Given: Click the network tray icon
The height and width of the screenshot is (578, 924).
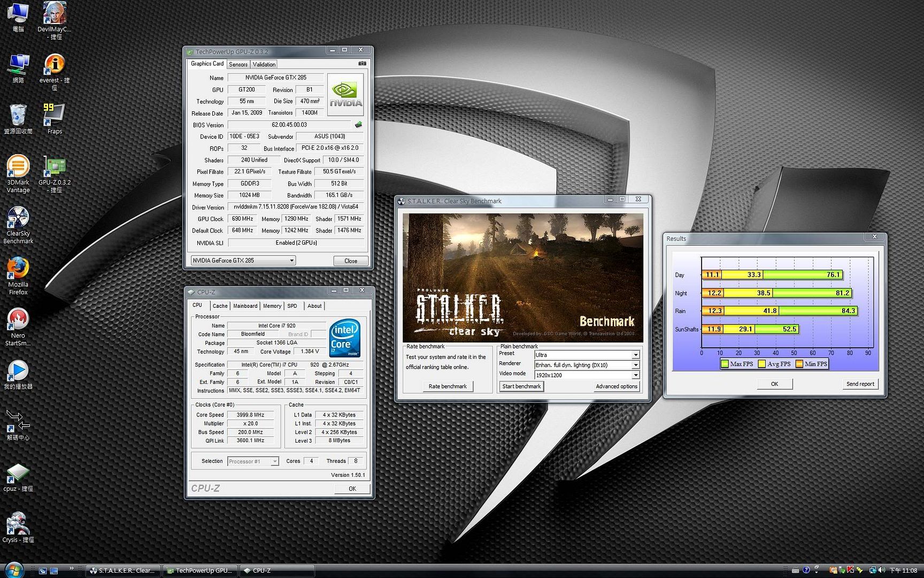Looking at the screenshot, I should click(873, 571).
